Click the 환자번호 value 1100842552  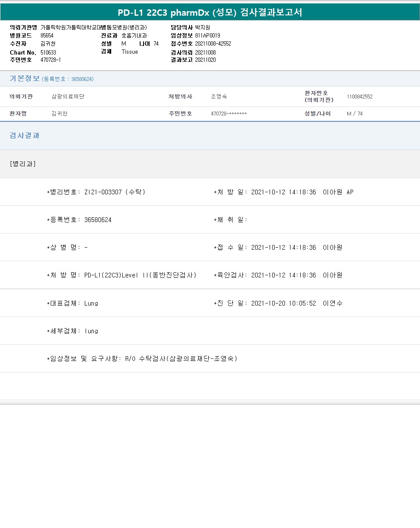pos(360,97)
